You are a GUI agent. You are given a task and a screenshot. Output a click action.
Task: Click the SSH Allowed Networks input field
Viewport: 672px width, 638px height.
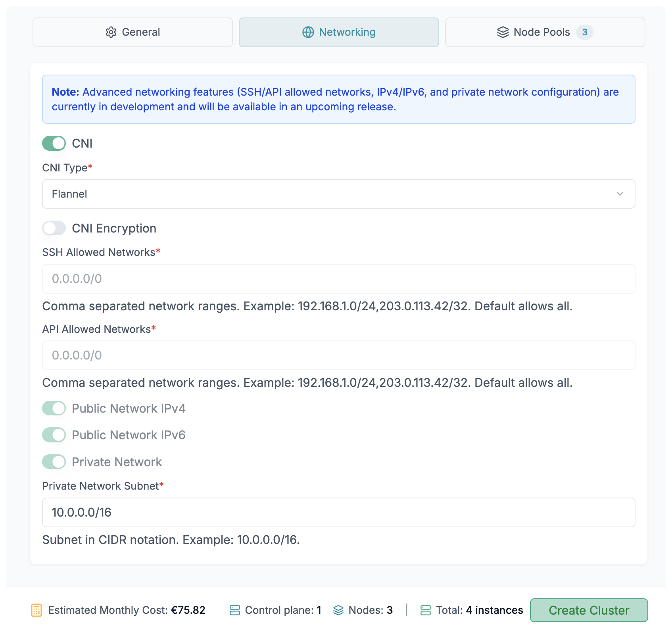[338, 279]
